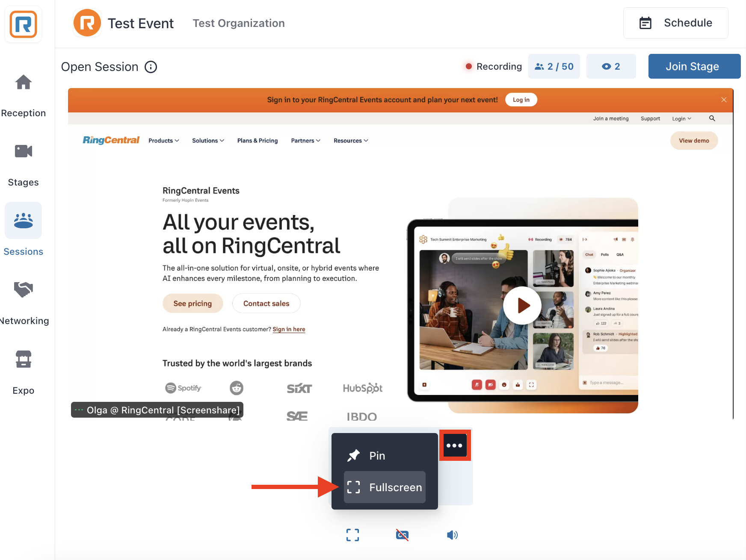This screenshot has width=746, height=560.
Task: Click the Test Event orange logo
Action: 87,23
